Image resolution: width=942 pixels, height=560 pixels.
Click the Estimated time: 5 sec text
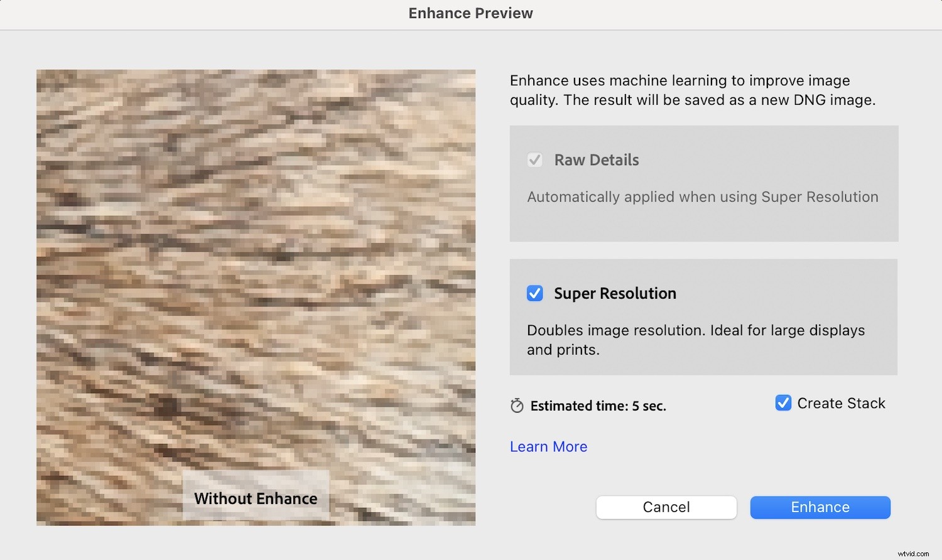coord(598,406)
